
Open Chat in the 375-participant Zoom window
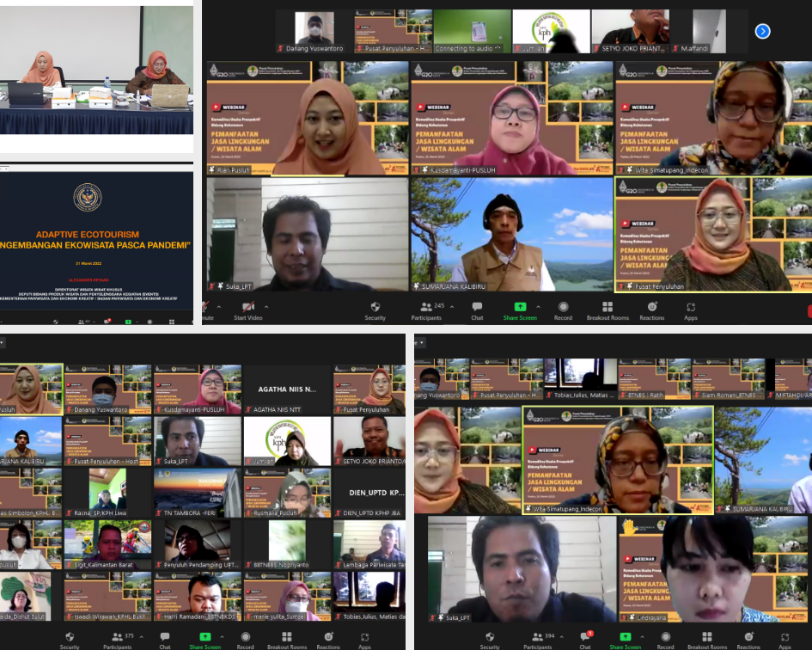[165, 641]
